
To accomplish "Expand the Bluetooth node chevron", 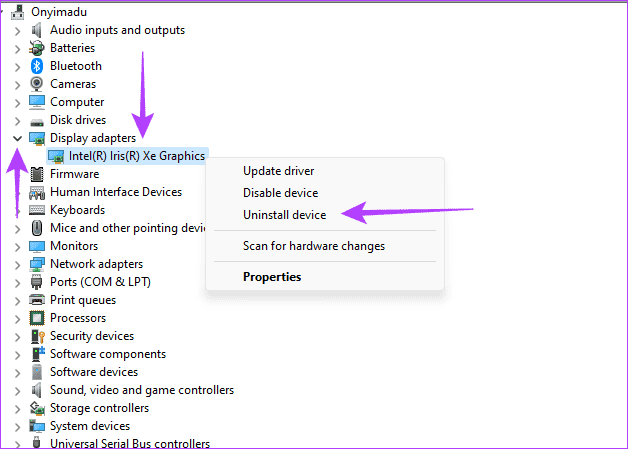I will click(x=17, y=67).
